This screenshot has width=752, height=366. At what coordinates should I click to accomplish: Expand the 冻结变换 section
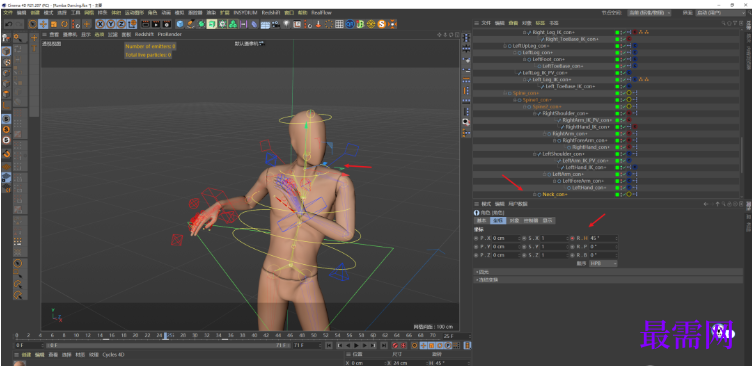click(x=608, y=279)
